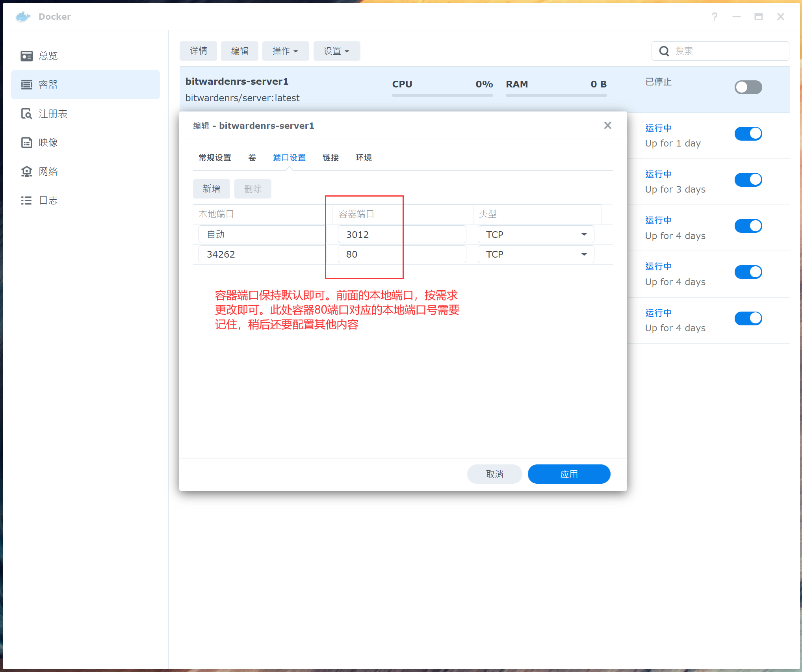
Task: Click the 详情 (Details) button
Action: pos(198,51)
